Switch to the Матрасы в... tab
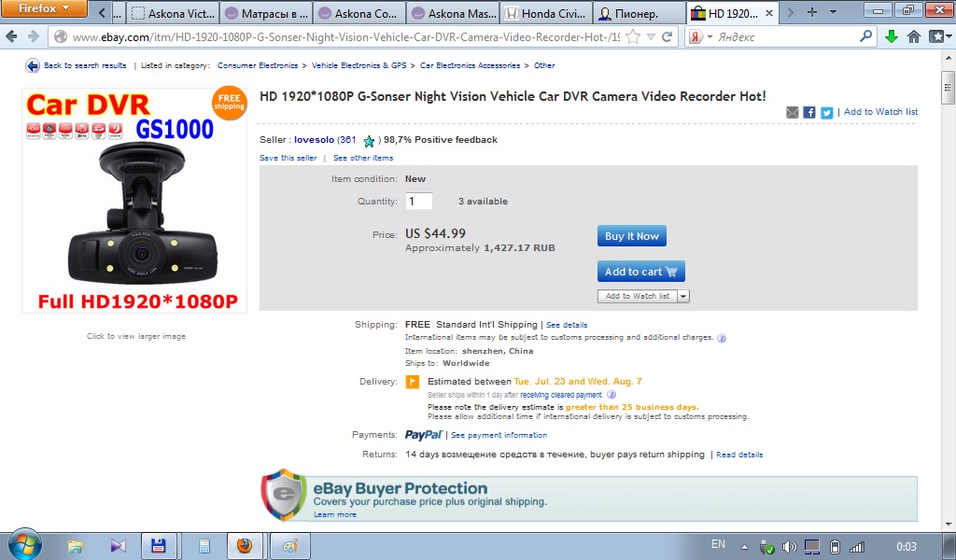 coord(266,13)
